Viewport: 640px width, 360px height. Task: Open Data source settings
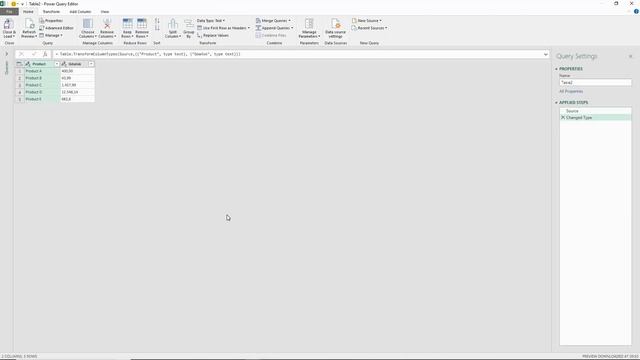coord(336,28)
